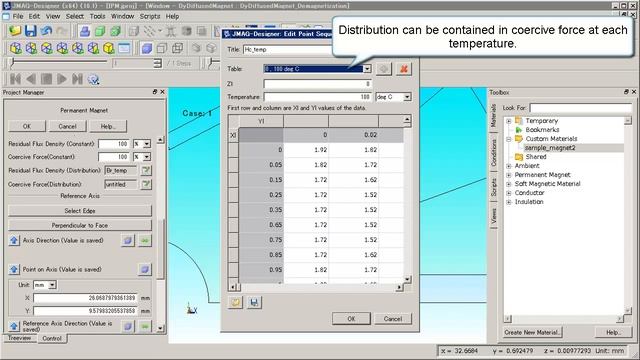640x360 pixels.
Task: Expand the Permanent Magnet category
Action: [x=509, y=175]
